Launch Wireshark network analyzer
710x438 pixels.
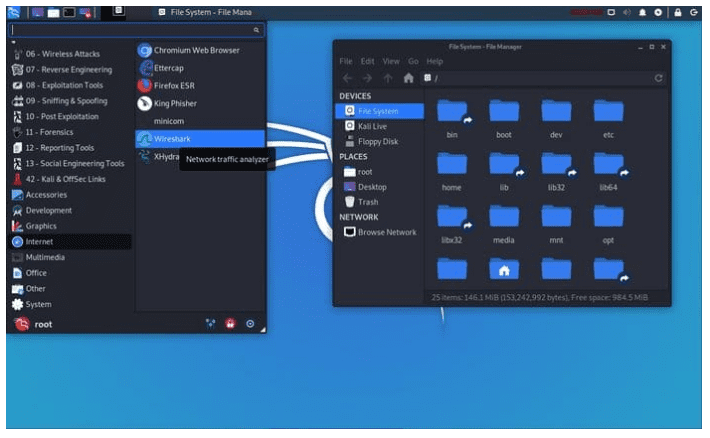[x=200, y=139]
